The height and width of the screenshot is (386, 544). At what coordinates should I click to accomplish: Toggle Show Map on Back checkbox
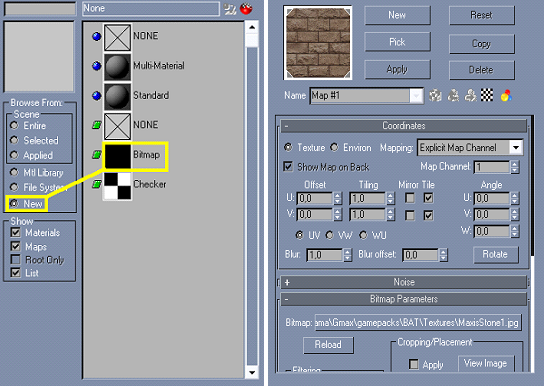pos(288,166)
